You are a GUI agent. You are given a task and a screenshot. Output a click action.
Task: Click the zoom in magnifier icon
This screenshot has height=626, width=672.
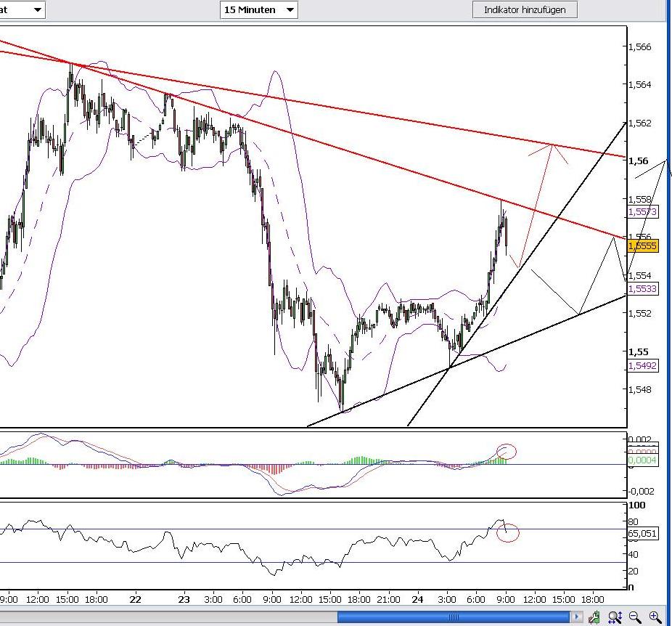[655, 617]
